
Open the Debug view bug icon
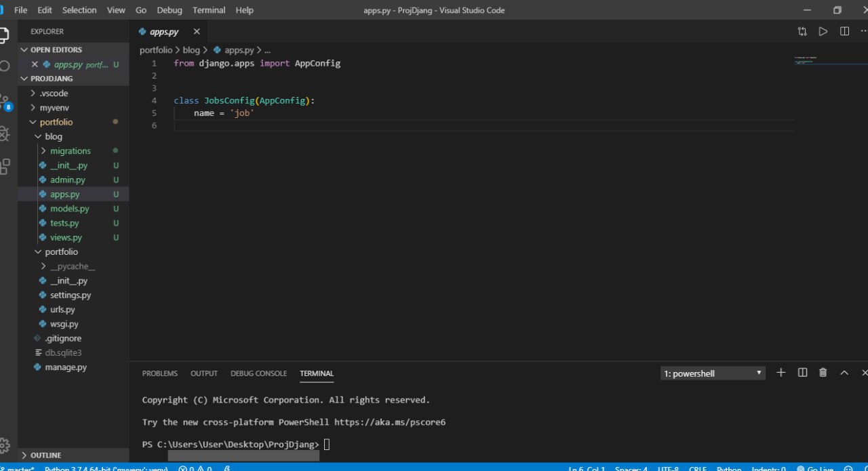point(4,134)
